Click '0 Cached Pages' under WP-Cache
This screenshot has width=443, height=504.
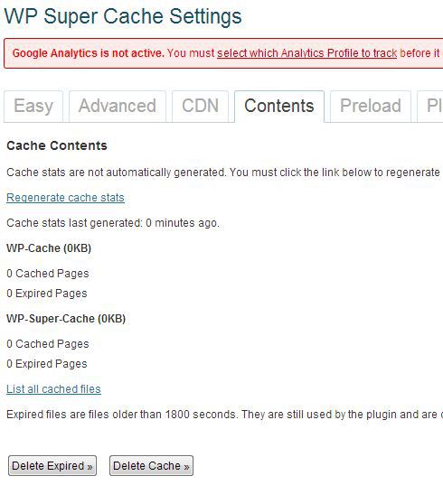pyautogui.click(x=48, y=274)
